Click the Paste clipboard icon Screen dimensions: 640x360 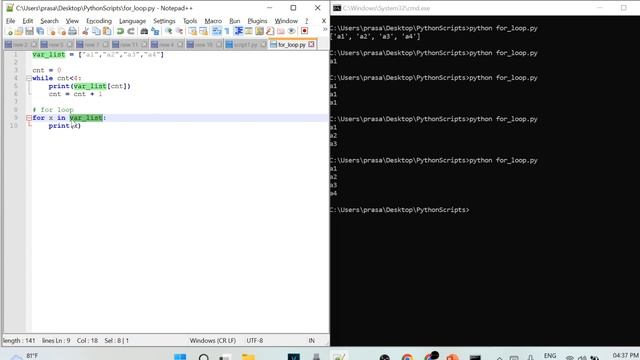(107, 31)
